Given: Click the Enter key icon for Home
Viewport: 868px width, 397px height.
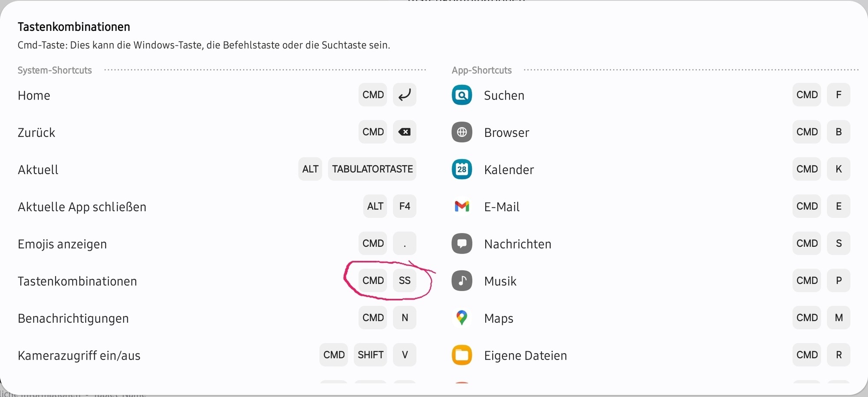Looking at the screenshot, I should tap(404, 95).
